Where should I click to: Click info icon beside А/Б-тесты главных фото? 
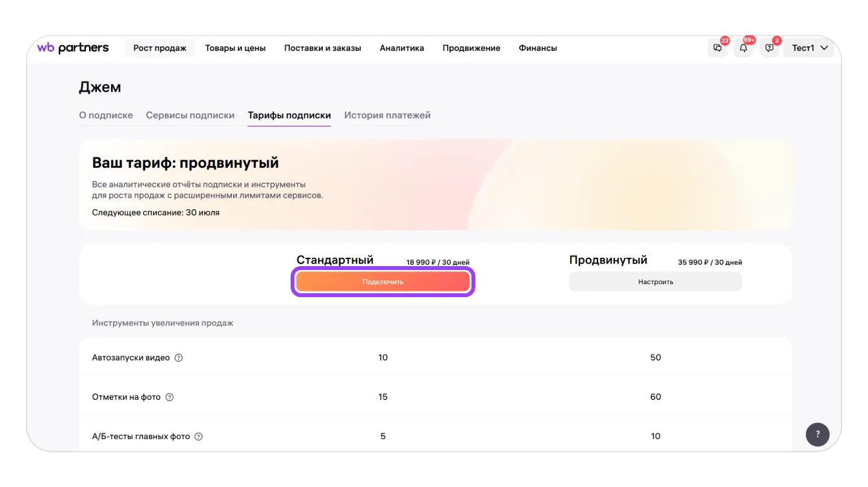(199, 437)
